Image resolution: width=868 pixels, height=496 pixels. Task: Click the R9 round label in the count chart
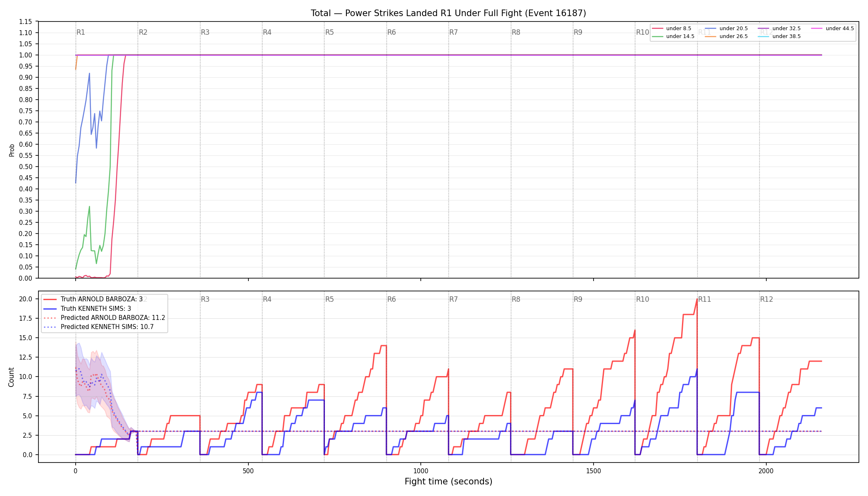(578, 299)
